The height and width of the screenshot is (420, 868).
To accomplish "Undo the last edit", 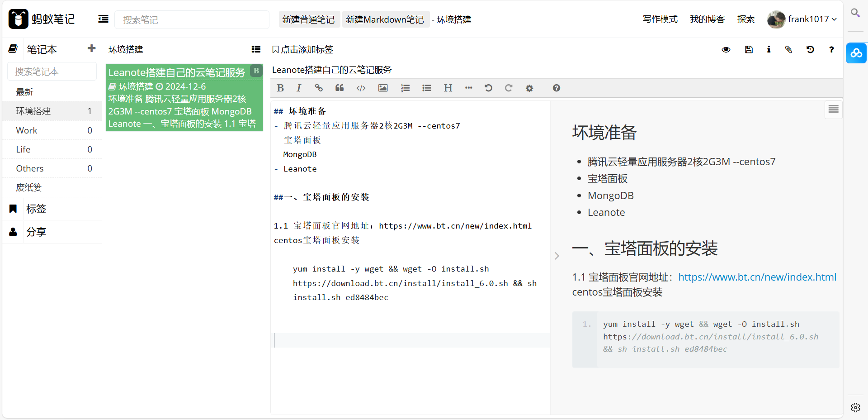I will [488, 88].
